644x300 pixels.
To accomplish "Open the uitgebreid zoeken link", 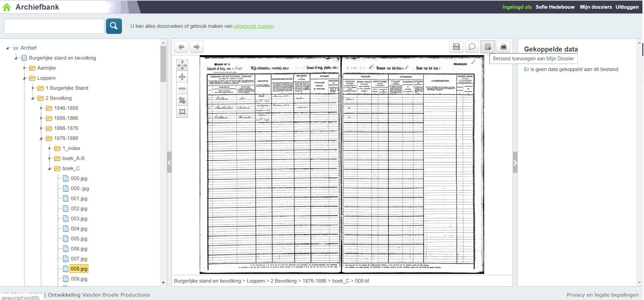I will tap(254, 26).
